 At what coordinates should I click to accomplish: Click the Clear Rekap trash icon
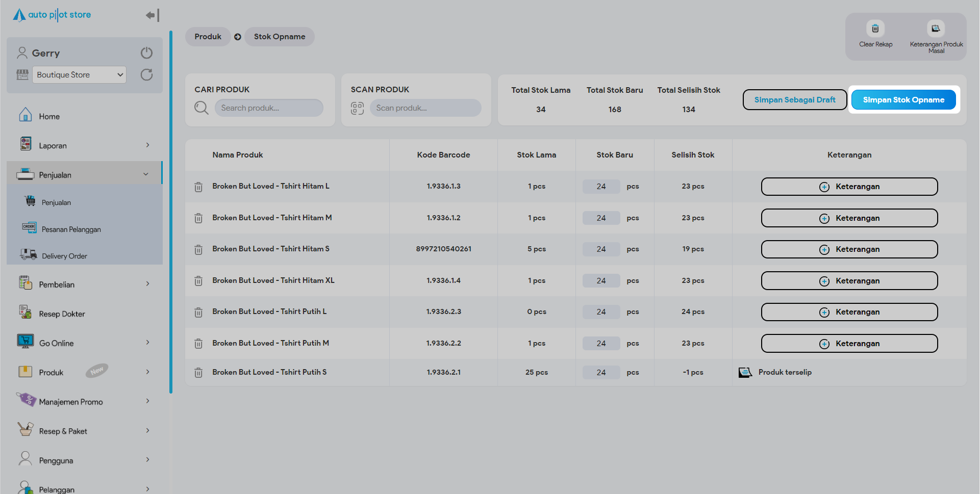(875, 29)
